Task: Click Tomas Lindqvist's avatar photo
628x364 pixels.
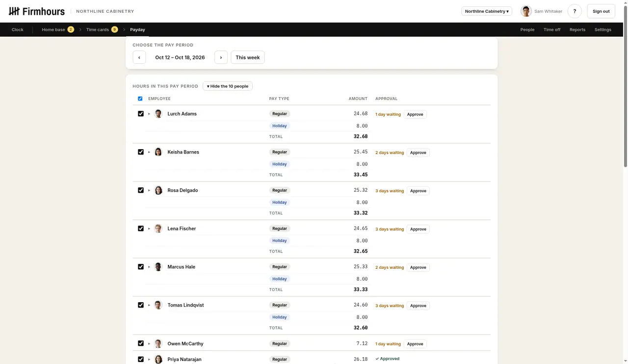Action: 158,305
